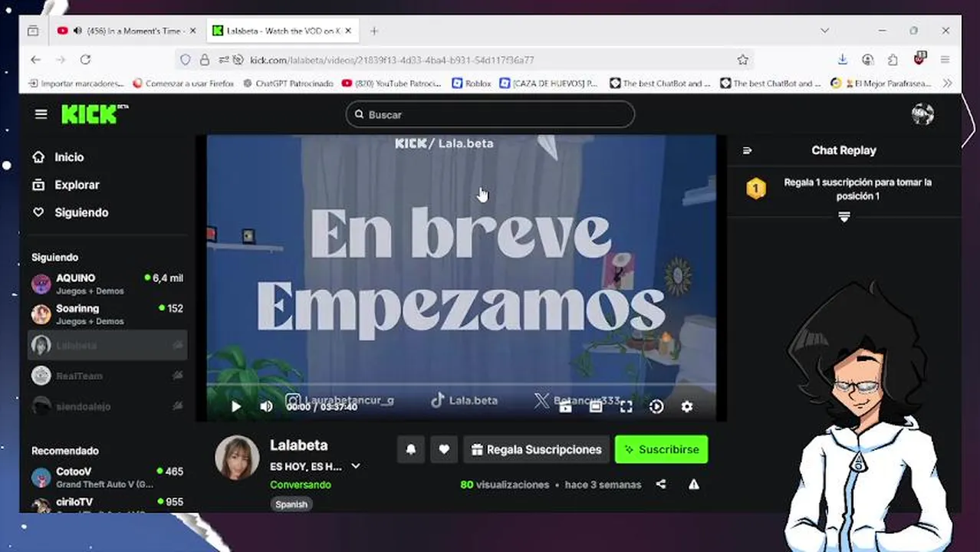
Task: Click the Buscar search field
Action: tap(490, 114)
